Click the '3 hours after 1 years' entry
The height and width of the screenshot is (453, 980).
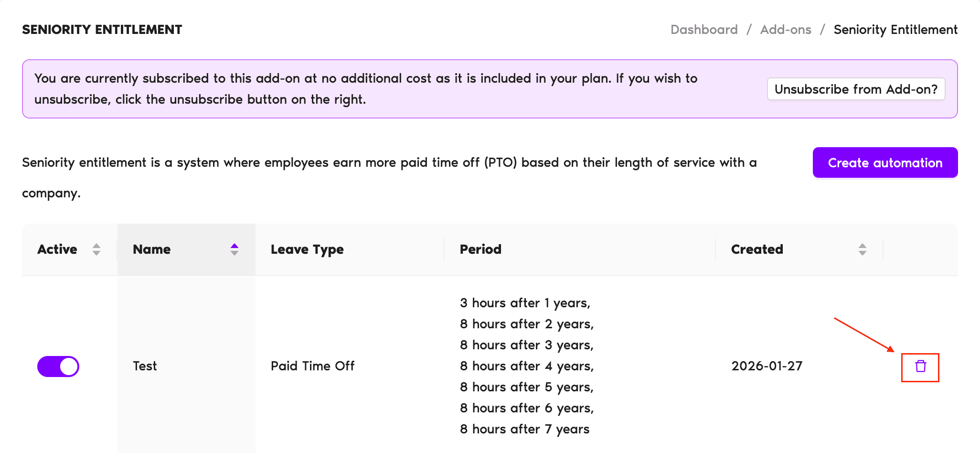525,303
